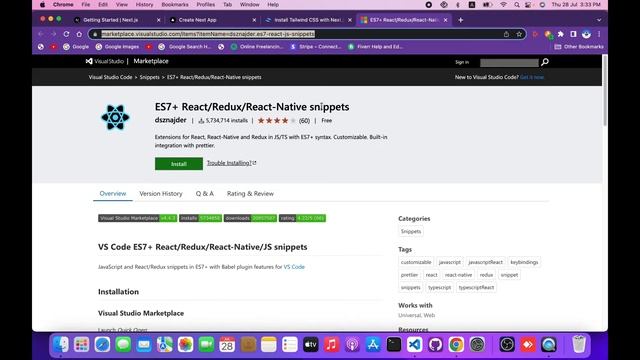Open the Version History tab
The width and height of the screenshot is (640, 360).
point(161,193)
